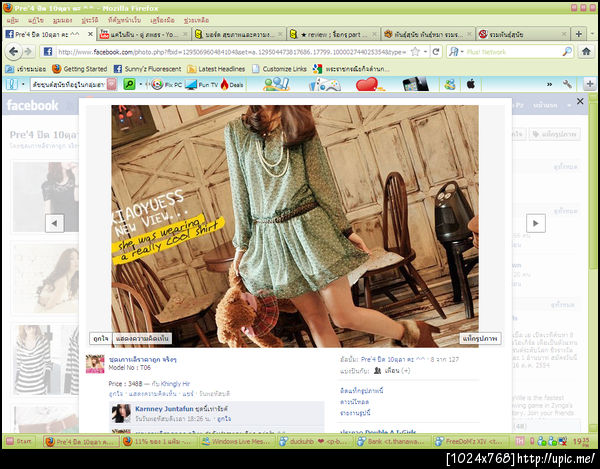600x469 pixels.
Task: Click the red heart icon on the toolbar
Action: (369, 84)
